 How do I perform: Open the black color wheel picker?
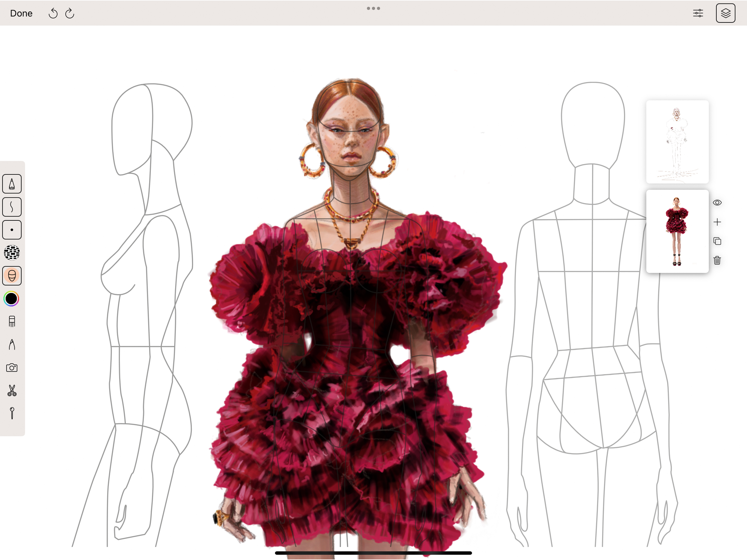click(x=12, y=299)
